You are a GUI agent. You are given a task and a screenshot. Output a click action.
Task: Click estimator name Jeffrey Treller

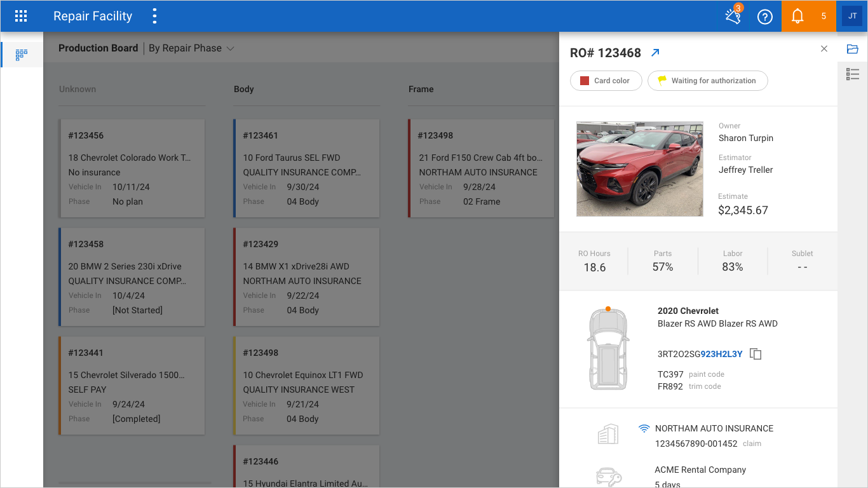tap(746, 170)
